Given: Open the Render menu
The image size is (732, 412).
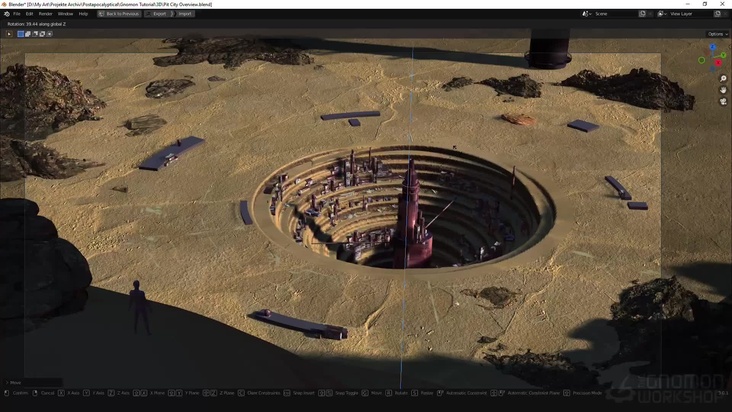Looking at the screenshot, I should click(x=45, y=14).
